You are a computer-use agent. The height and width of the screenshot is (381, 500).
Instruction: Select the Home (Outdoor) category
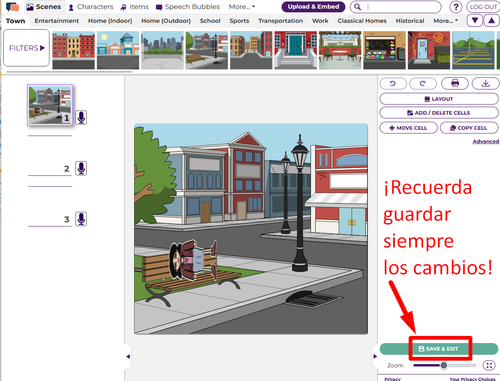166,21
